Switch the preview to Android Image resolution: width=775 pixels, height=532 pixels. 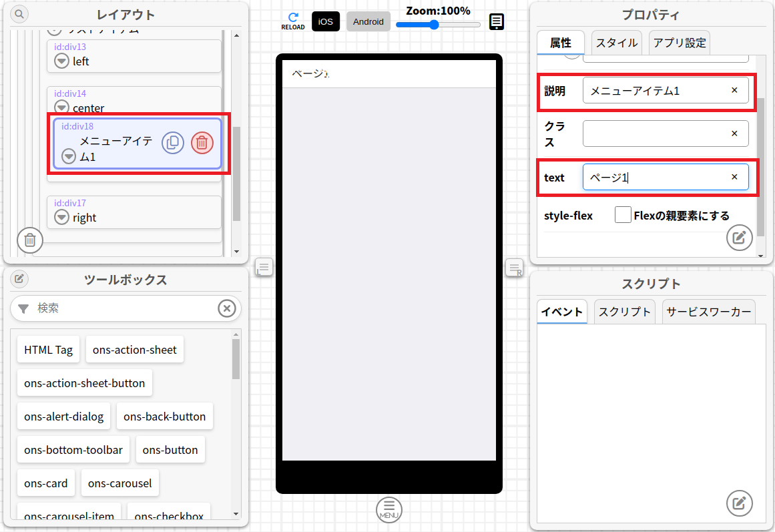(x=368, y=21)
